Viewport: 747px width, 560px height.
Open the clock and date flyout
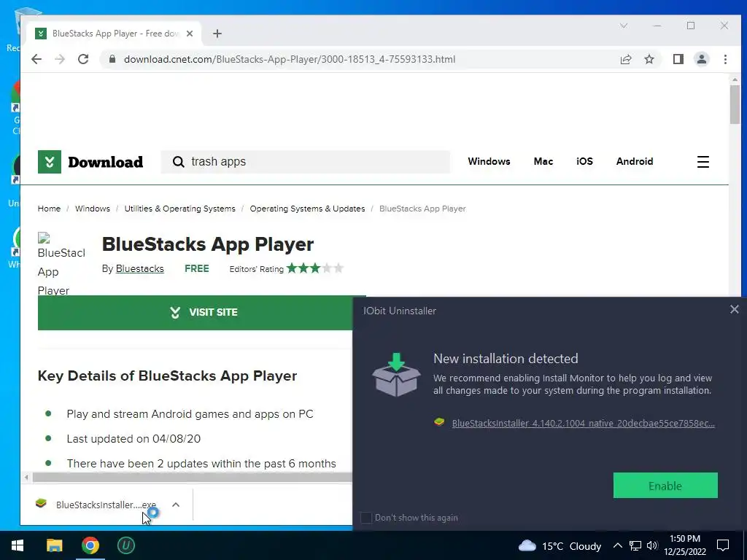[x=685, y=545]
